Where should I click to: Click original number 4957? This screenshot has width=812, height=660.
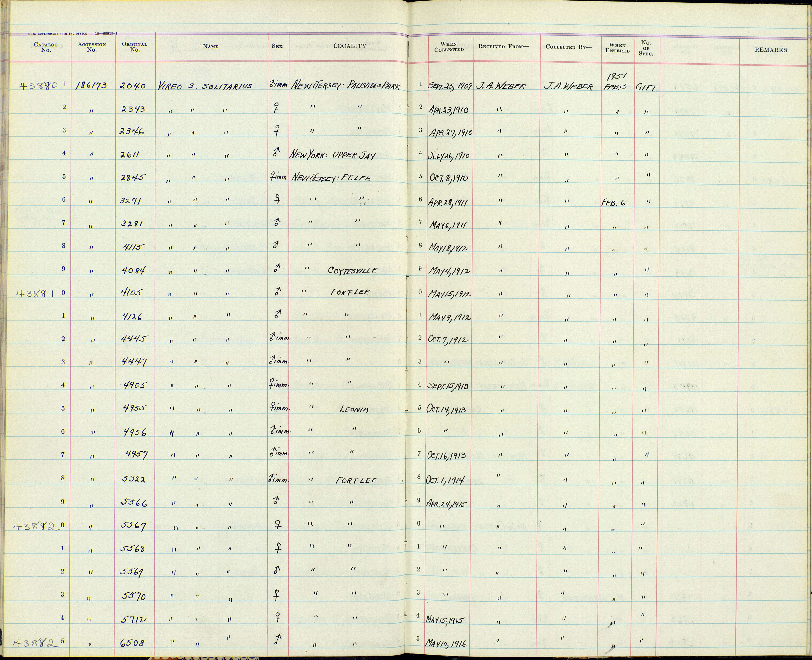pyautogui.click(x=136, y=454)
